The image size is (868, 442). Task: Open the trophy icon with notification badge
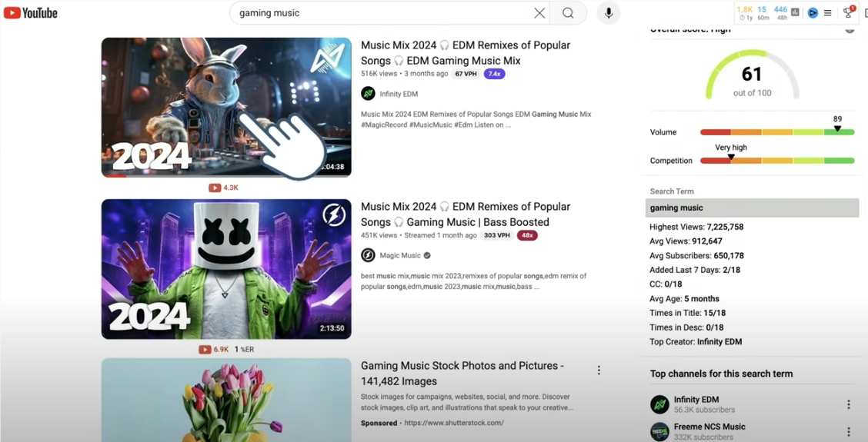click(x=848, y=12)
